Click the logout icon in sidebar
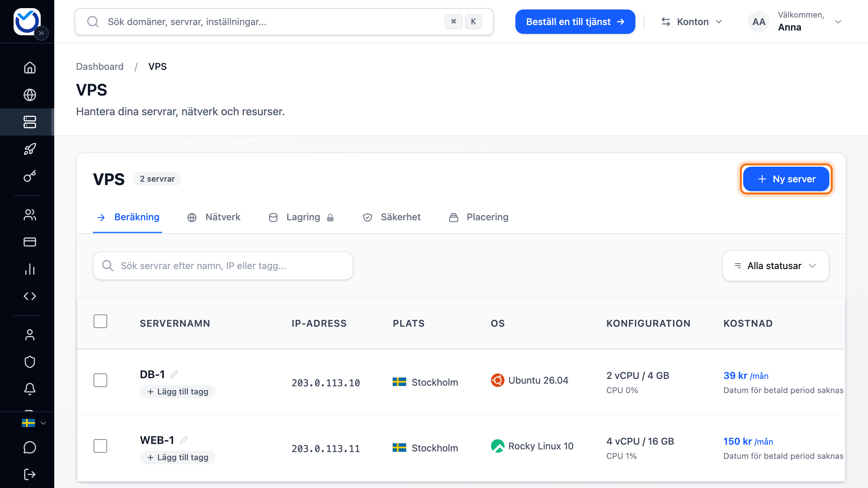Image resolution: width=868 pixels, height=488 pixels. click(x=30, y=474)
